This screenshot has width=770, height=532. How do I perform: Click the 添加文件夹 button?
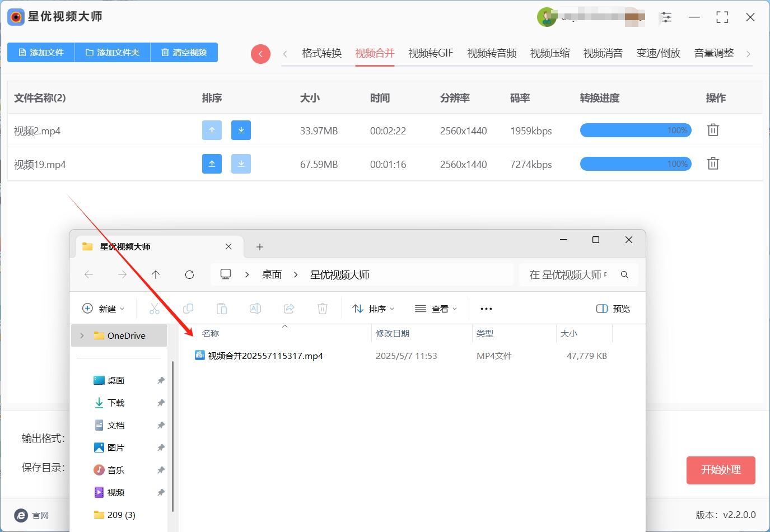[113, 52]
